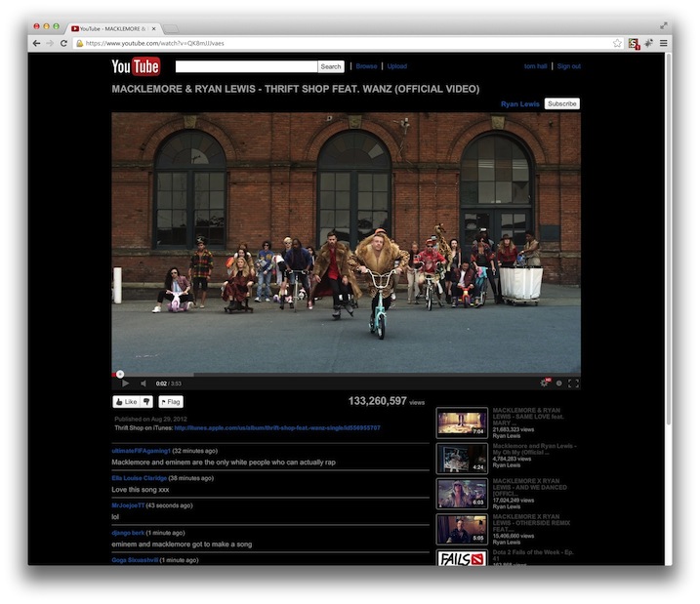
Task: Dislike the video with thumbs-down
Action: click(146, 401)
